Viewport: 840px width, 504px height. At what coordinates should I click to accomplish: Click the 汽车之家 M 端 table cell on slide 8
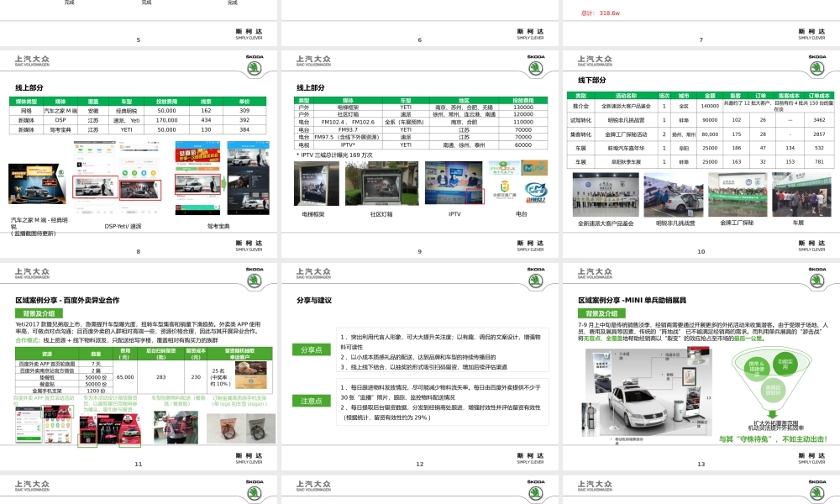pos(60,111)
